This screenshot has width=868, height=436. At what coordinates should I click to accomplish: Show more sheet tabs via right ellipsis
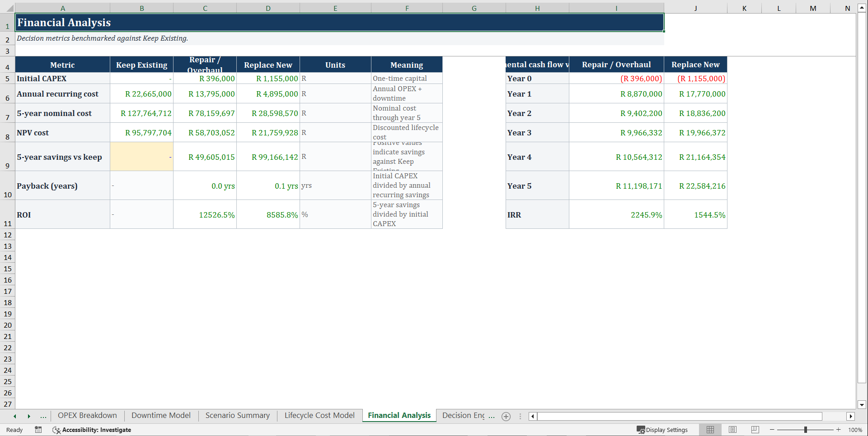pos(492,416)
